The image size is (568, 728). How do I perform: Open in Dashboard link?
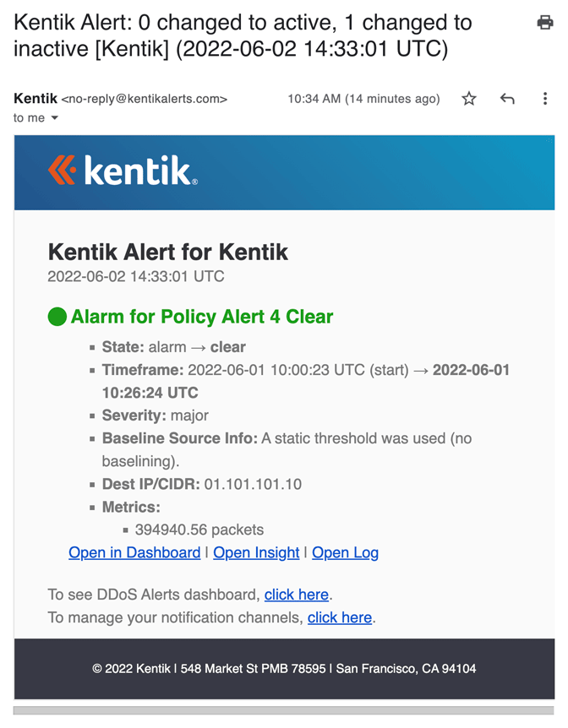(x=134, y=552)
